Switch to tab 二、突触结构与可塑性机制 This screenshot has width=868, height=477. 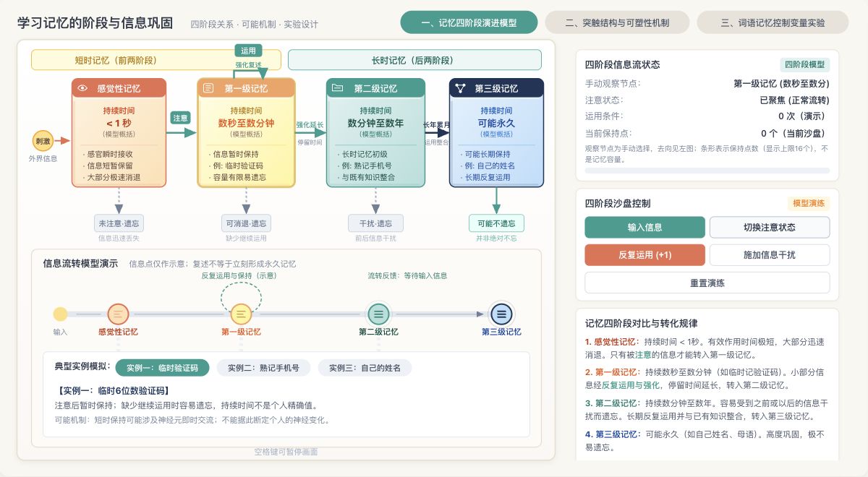617,22
